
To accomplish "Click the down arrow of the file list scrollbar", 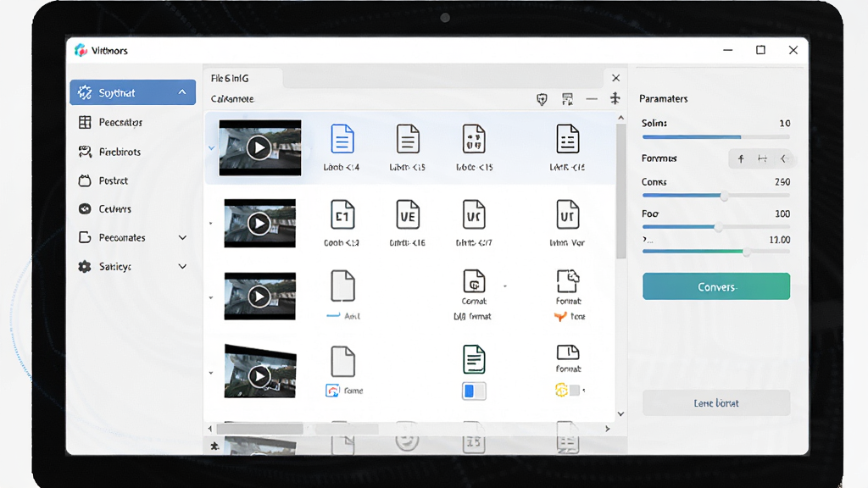I will (620, 413).
